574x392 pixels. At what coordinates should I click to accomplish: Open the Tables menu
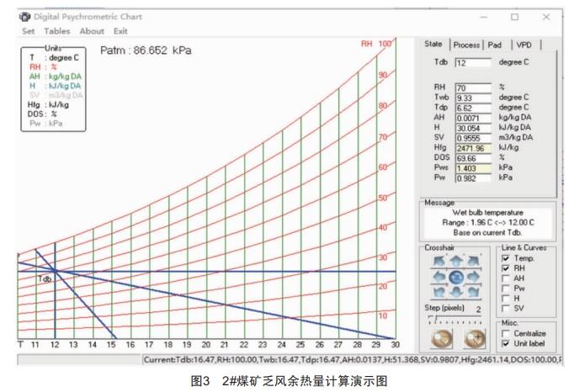pyautogui.click(x=57, y=31)
